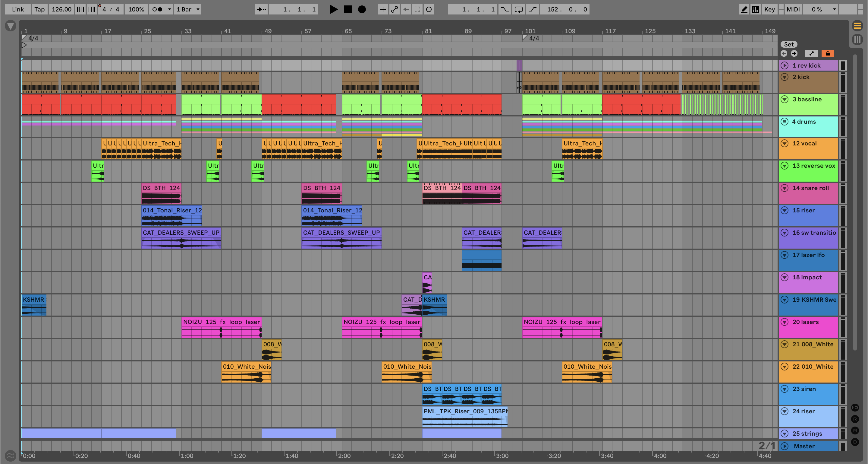
Task: Toggle Draw Mode pencil icon
Action: [744, 9]
